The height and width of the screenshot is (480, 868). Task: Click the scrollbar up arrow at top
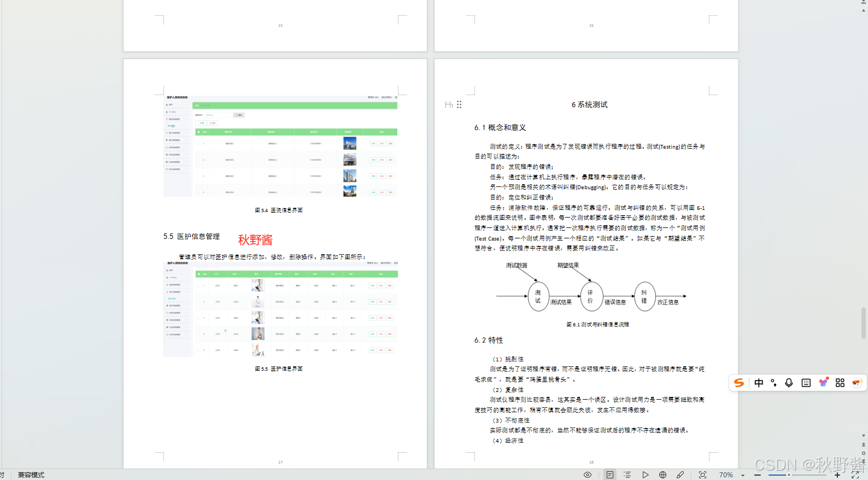coord(864,10)
